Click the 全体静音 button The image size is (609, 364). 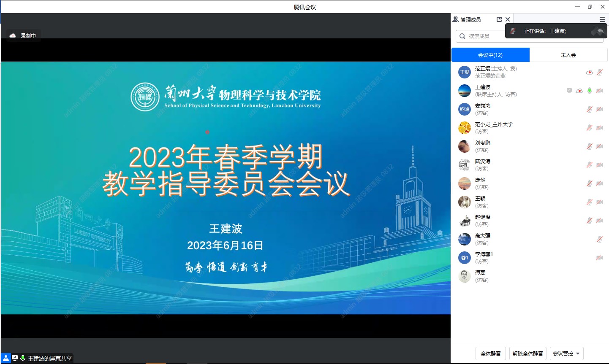pos(490,353)
